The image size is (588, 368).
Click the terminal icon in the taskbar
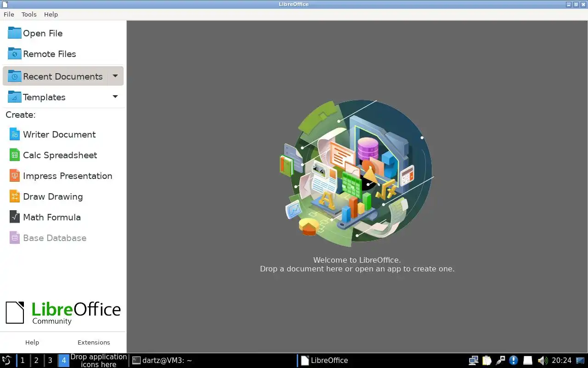(x=136, y=361)
